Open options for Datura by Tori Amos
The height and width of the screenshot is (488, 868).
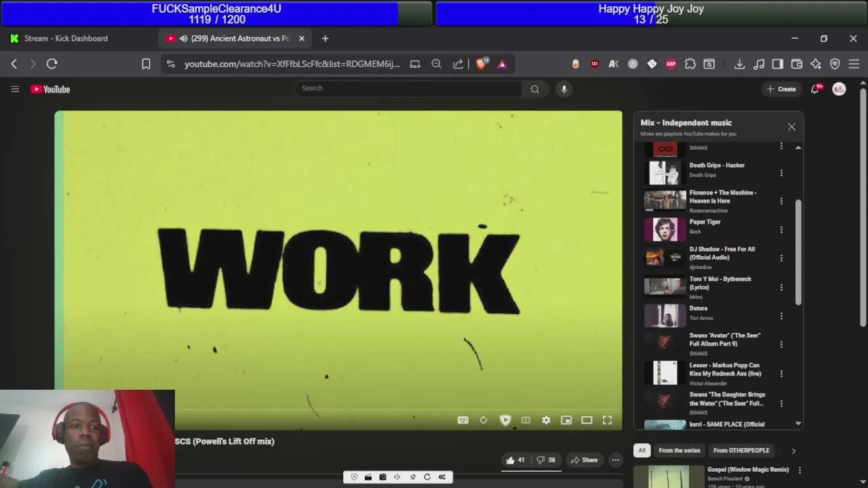point(781,316)
